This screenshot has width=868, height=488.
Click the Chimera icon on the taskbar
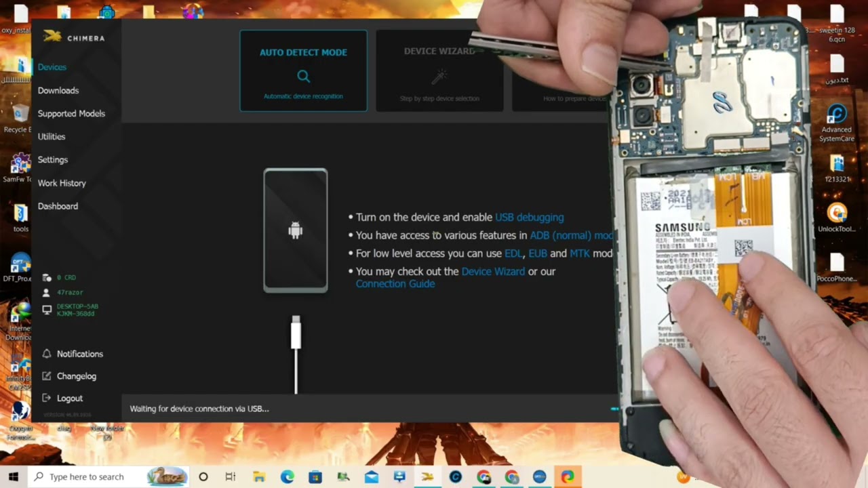pos(427,476)
